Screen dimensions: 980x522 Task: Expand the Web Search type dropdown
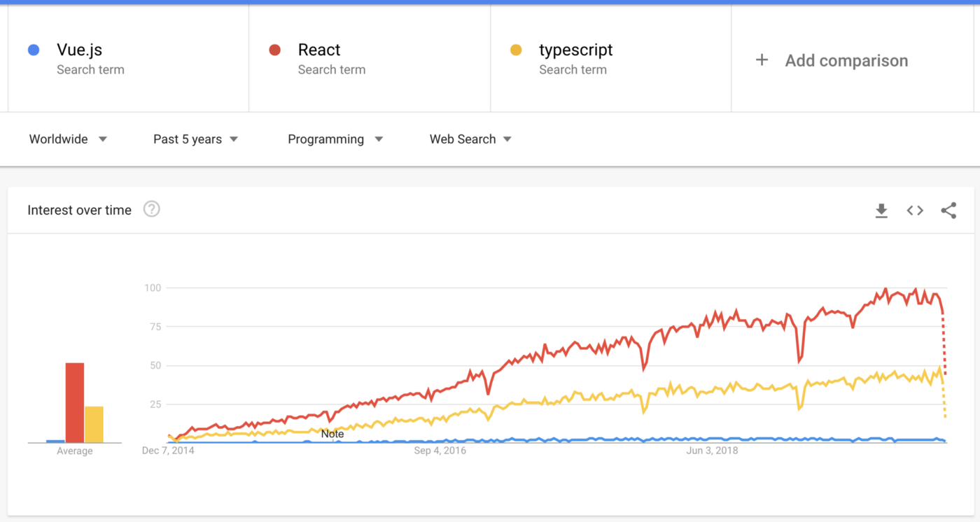(x=470, y=139)
